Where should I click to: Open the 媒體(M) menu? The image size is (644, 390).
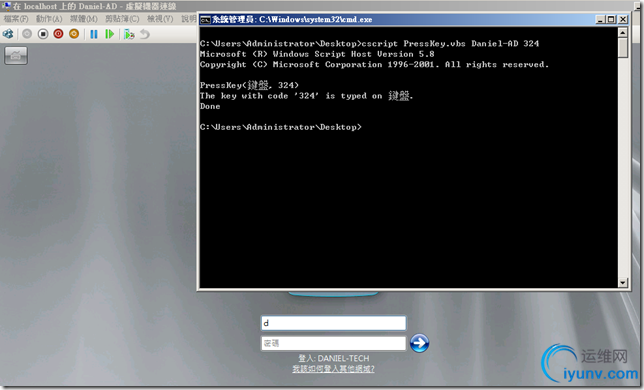[83, 19]
